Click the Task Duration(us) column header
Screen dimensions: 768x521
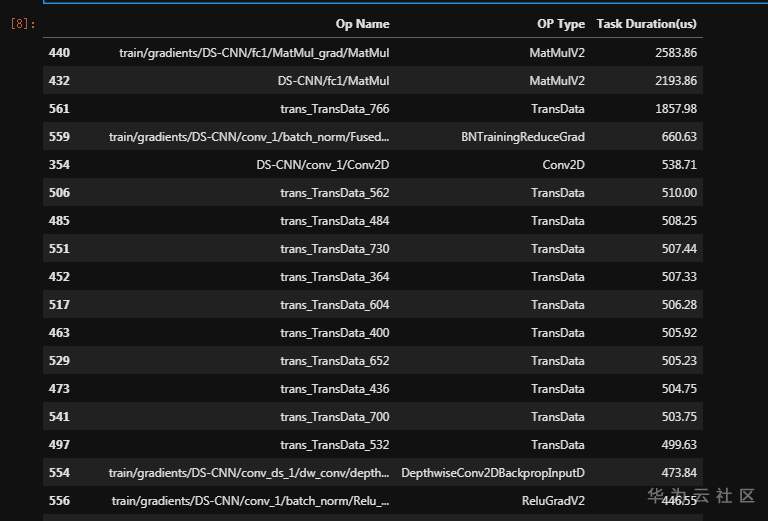click(647, 24)
